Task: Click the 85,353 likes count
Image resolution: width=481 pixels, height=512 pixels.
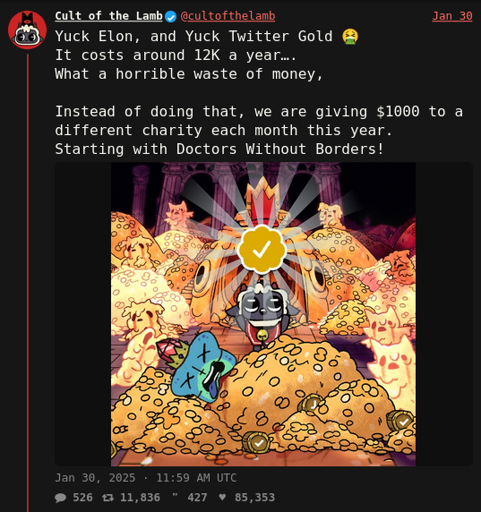Action: point(255,497)
